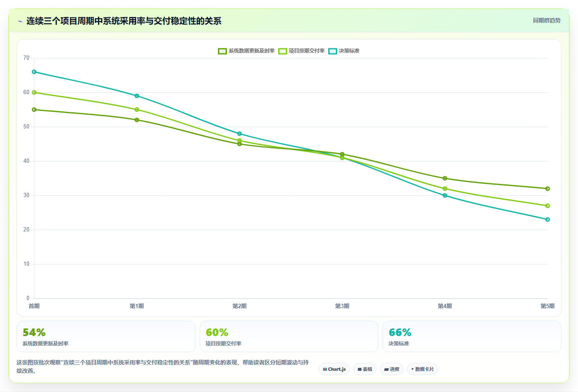Toggle the 项目按期交付率 legend series

point(302,51)
